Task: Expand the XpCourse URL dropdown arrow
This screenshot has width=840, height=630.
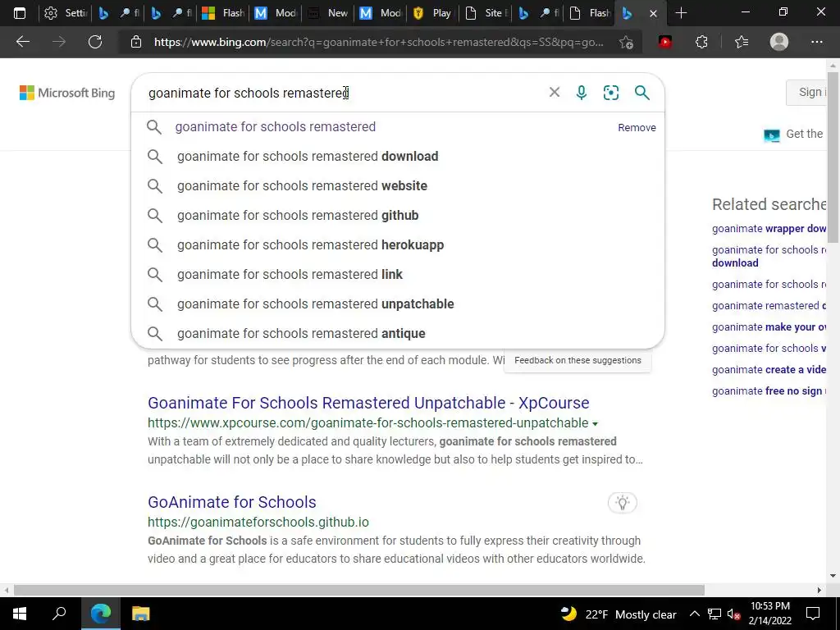Action: (x=595, y=424)
